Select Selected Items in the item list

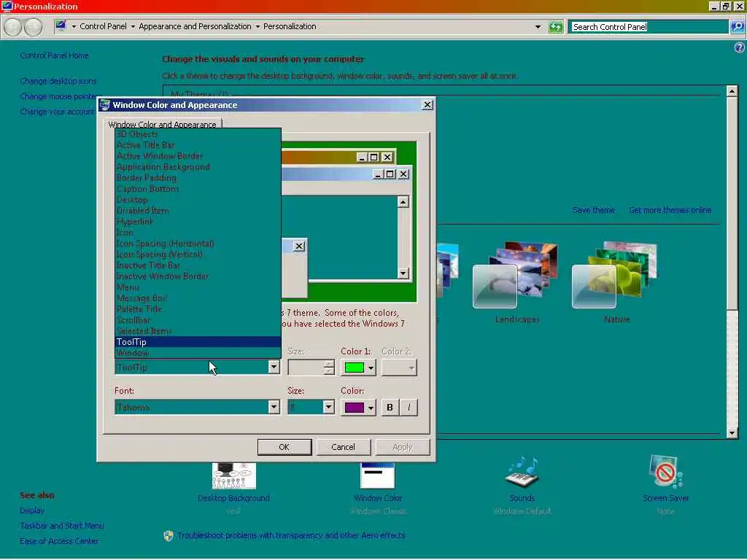(198, 332)
